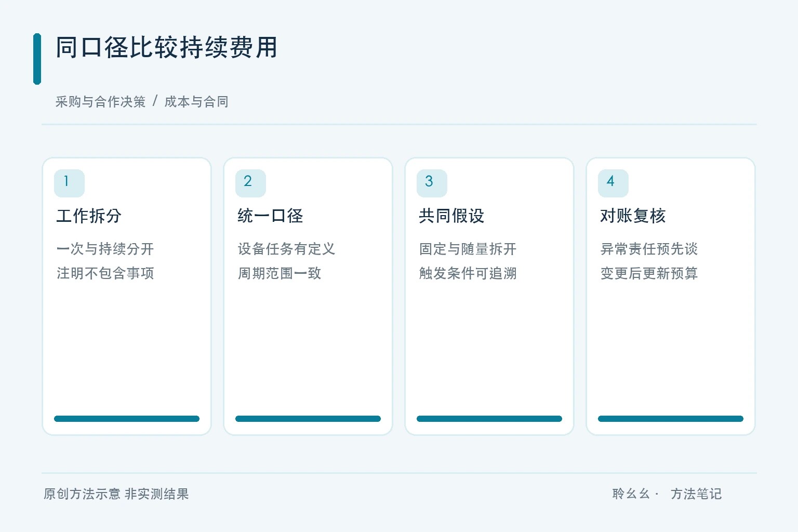Viewport: 798px width, 532px height.
Task: Click breadcrumb 采购与合作决策
Action: [x=101, y=102]
